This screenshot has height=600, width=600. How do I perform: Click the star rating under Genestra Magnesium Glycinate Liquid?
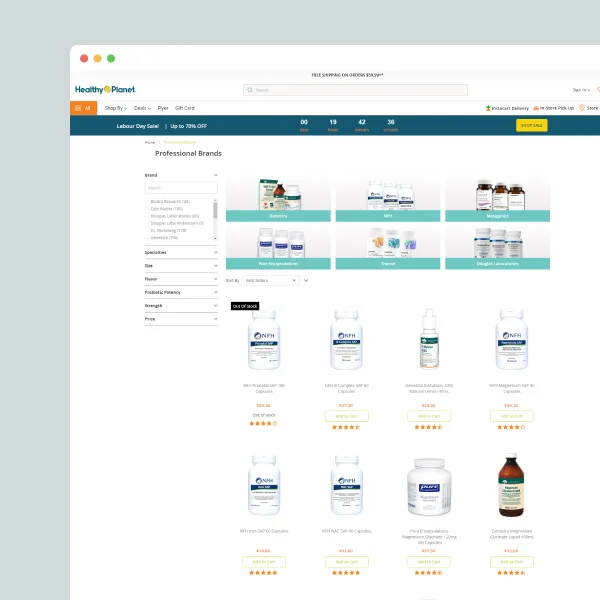[511, 573]
